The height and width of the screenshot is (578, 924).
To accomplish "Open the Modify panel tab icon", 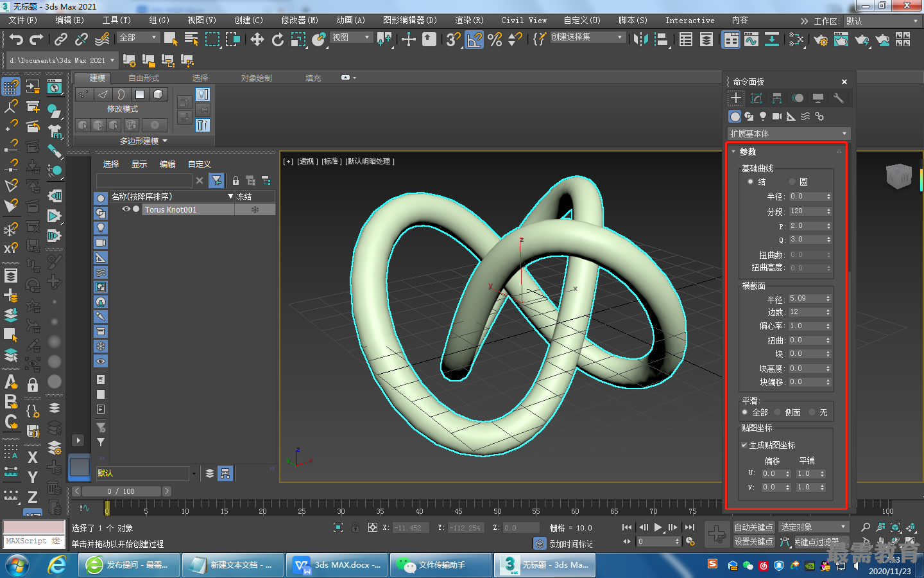I will pos(757,98).
